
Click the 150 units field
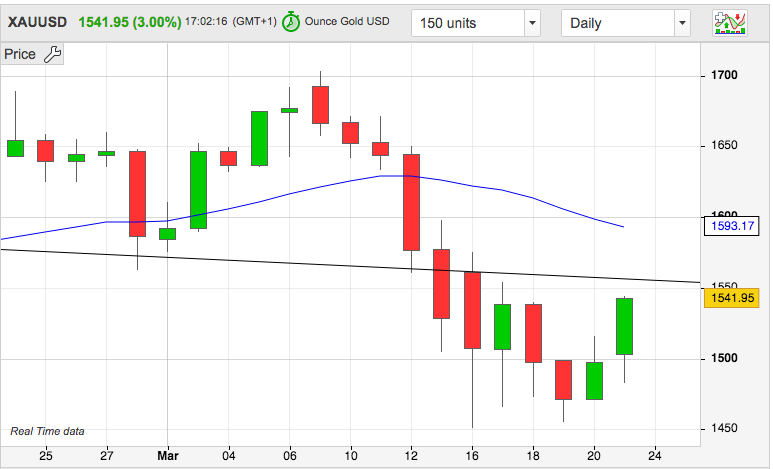[x=468, y=23]
